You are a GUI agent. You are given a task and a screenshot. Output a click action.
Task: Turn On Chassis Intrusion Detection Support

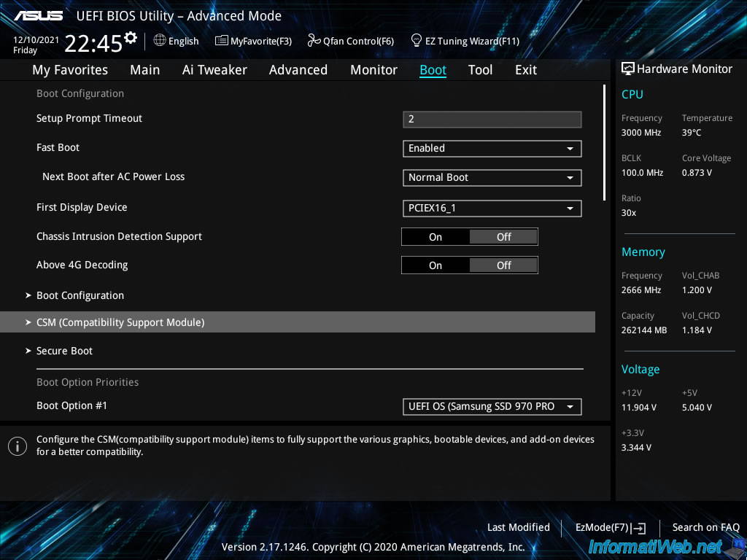436,237
